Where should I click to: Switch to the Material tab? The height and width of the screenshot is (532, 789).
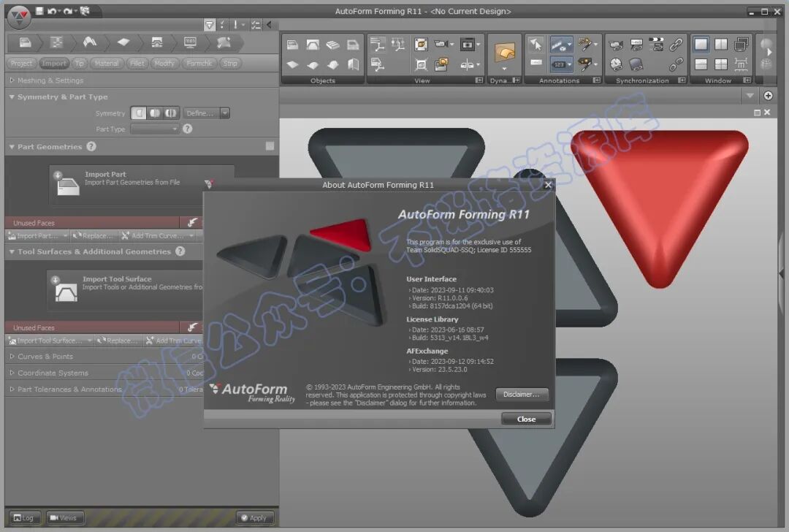107,64
